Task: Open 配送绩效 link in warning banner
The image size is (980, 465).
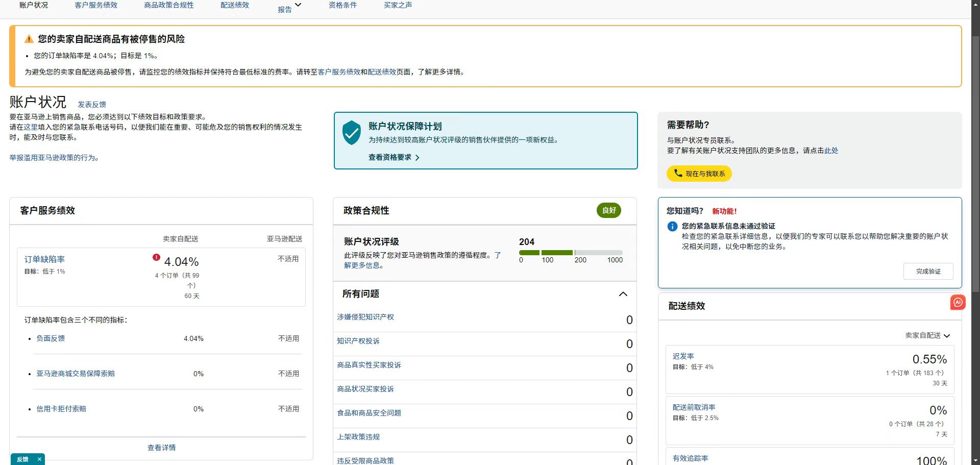Action: click(x=382, y=72)
